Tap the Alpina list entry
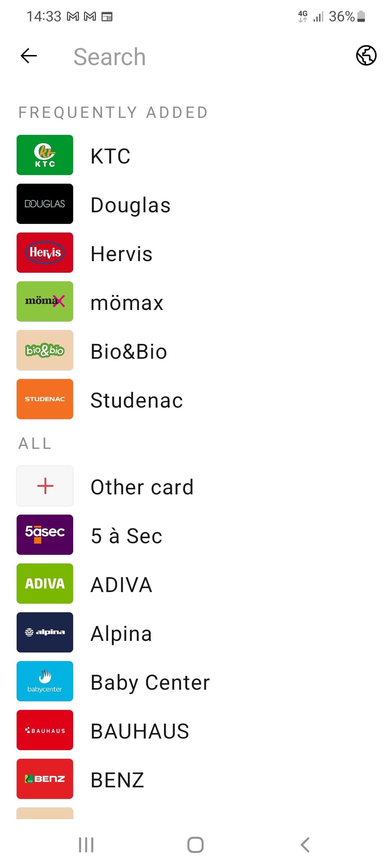This screenshot has width=391, height=868. point(121,633)
